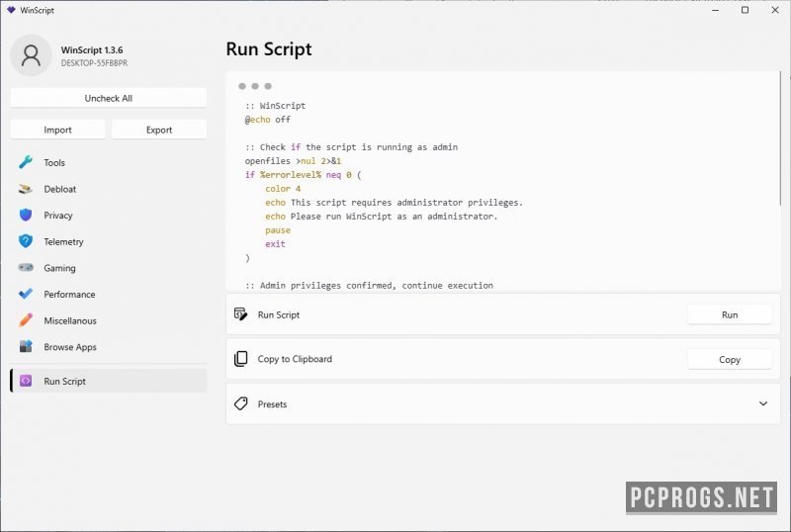The height and width of the screenshot is (532, 791).
Task: Click the Performance checkmark icon
Action: (x=26, y=294)
